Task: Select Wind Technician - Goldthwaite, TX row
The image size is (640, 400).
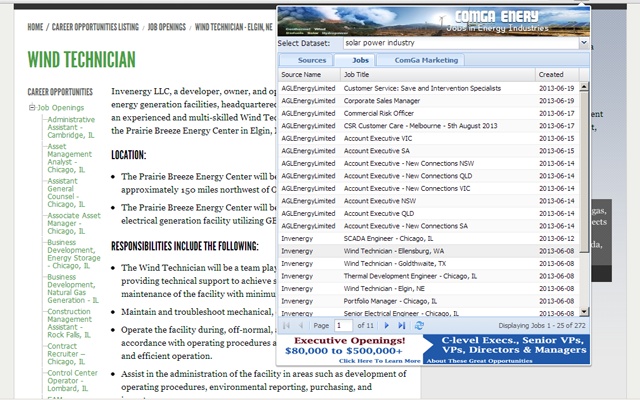Action: (429, 264)
